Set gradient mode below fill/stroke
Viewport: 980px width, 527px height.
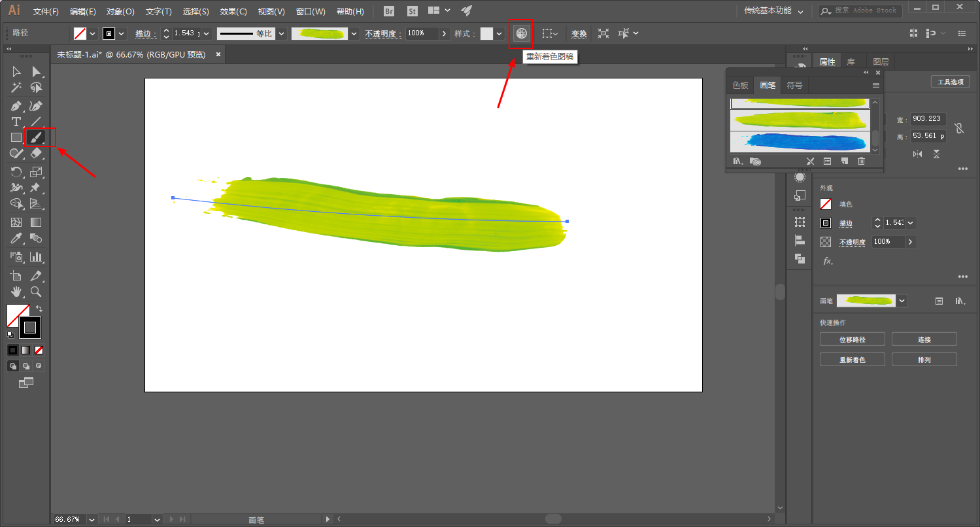26,350
